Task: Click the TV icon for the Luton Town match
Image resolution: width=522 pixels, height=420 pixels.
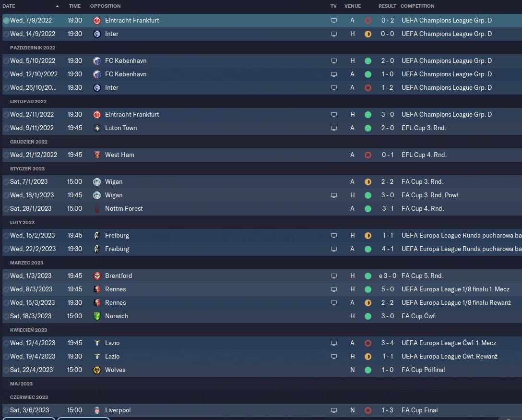Action: [334, 128]
